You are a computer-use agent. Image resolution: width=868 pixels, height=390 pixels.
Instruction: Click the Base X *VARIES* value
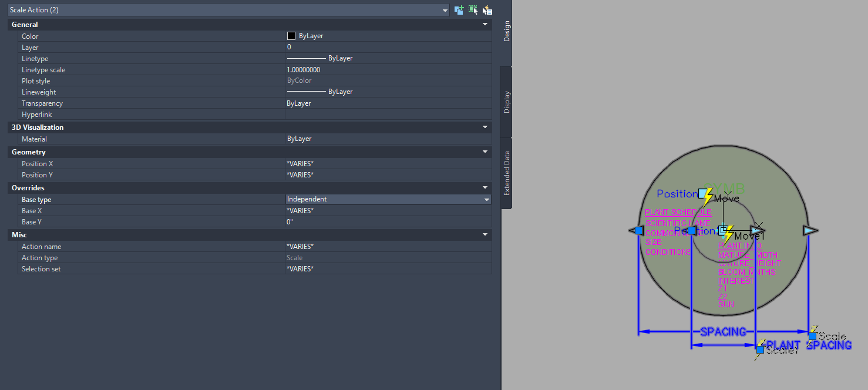388,210
